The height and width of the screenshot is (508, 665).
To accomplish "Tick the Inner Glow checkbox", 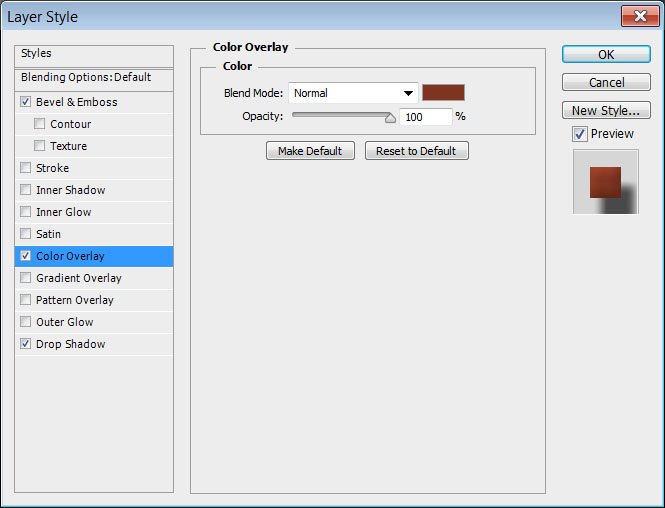I will click(25, 212).
